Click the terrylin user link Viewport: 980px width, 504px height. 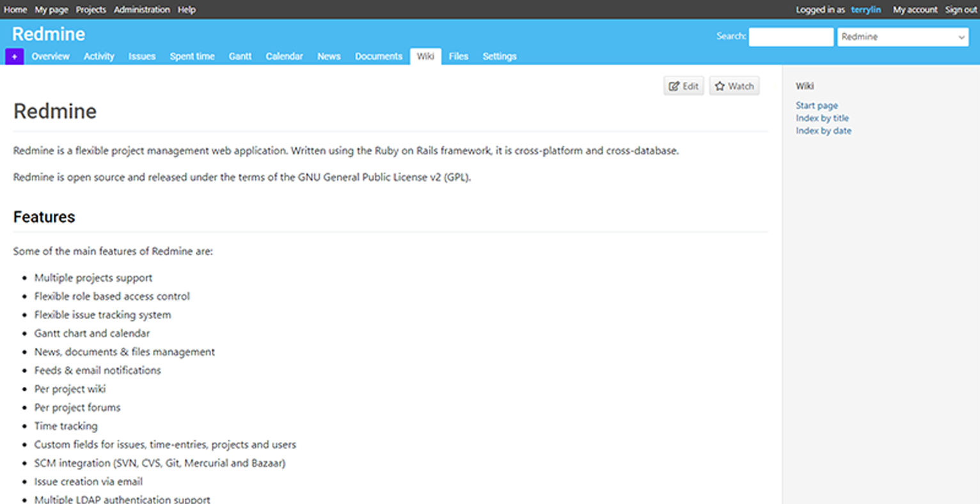point(865,10)
